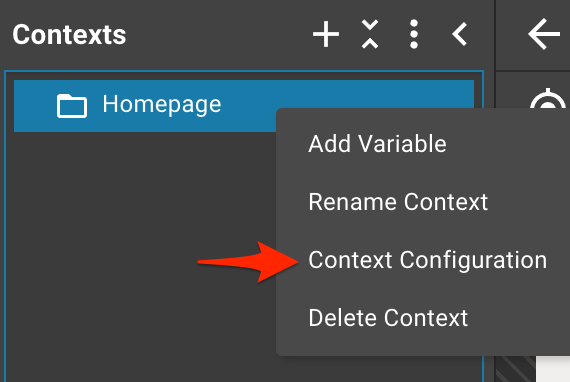Go back using the left arrow icon
The image size is (570, 382).
point(544,34)
